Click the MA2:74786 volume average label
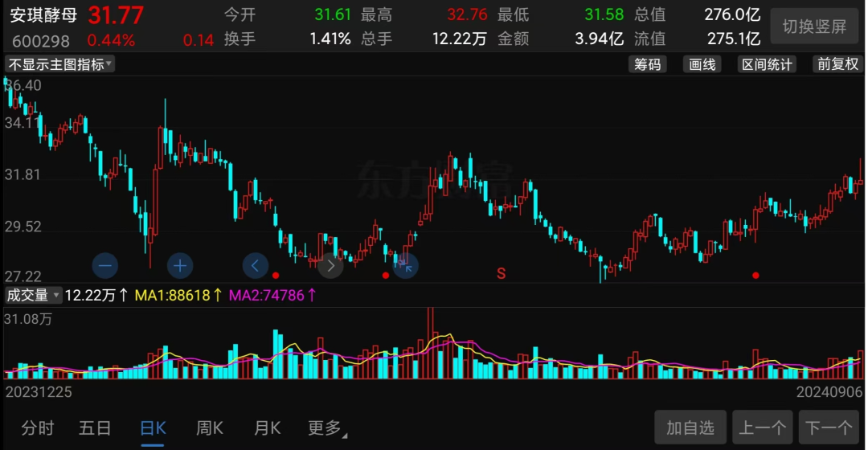The height and width of the screenshot is (450, 868). [272, 296]
